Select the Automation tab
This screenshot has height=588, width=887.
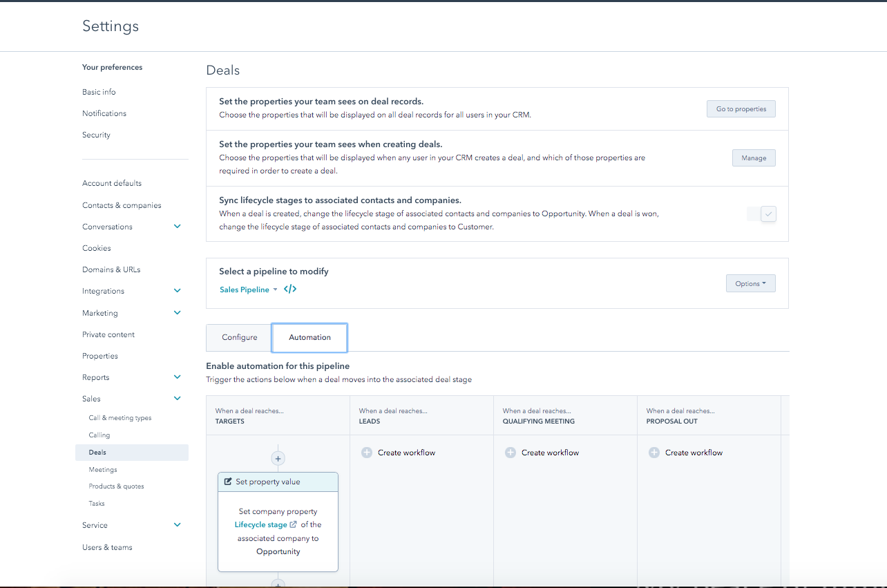pyautogui.click(x=309, y=337)
